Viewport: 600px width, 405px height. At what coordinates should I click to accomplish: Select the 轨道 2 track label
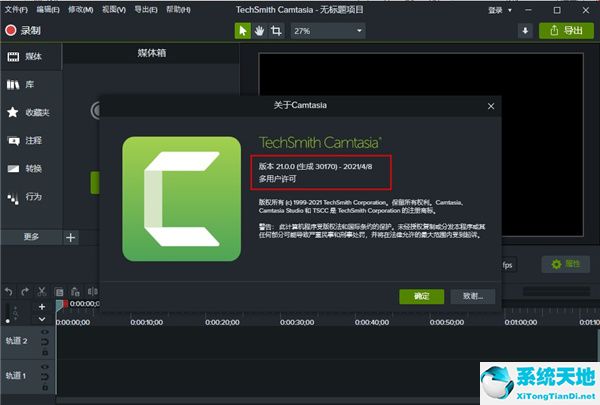tap(16, 341)
